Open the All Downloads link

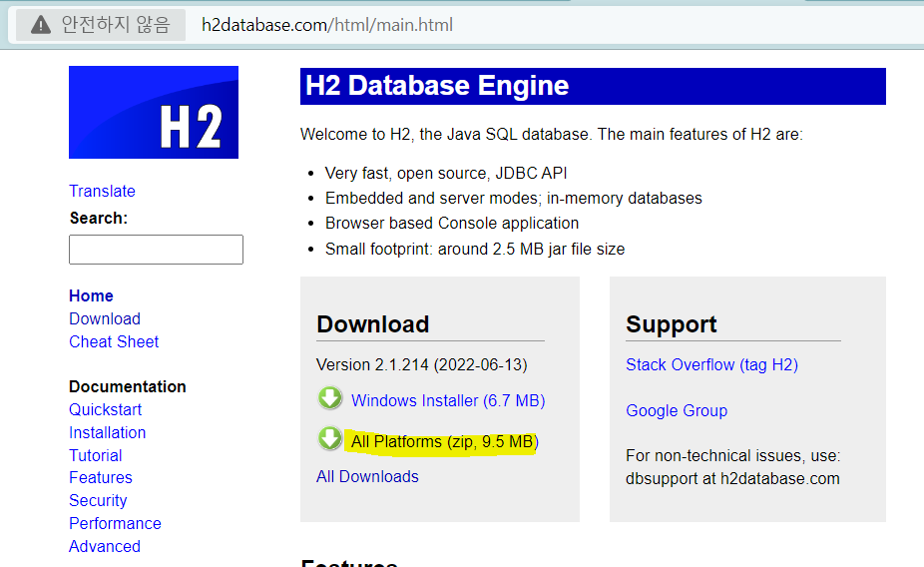[367, 476]
